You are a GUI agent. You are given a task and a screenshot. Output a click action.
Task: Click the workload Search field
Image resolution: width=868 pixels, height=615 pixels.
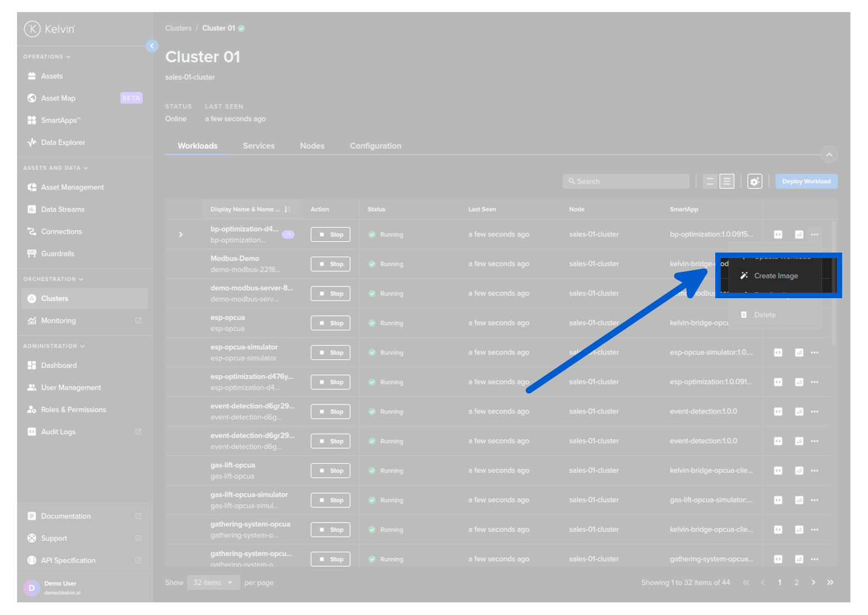pyautogui.click(x=626, y=181)
